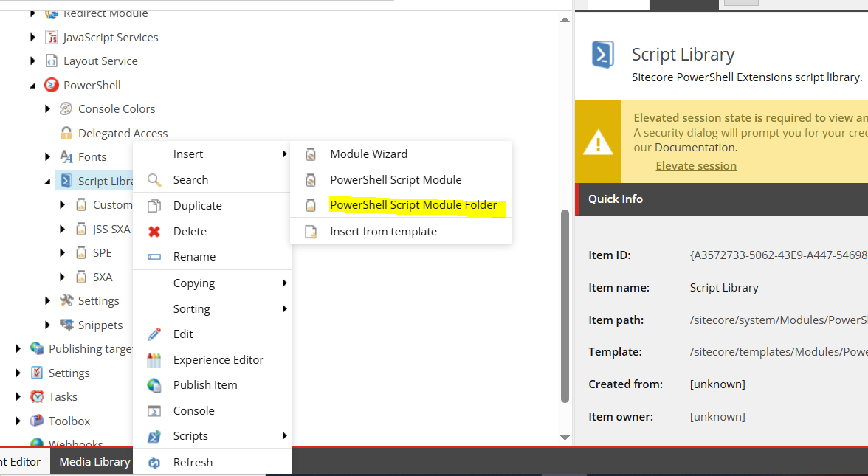Click the content tree scrollbar thumb
The height and width of the screenshot is (476, 868).
565,306
